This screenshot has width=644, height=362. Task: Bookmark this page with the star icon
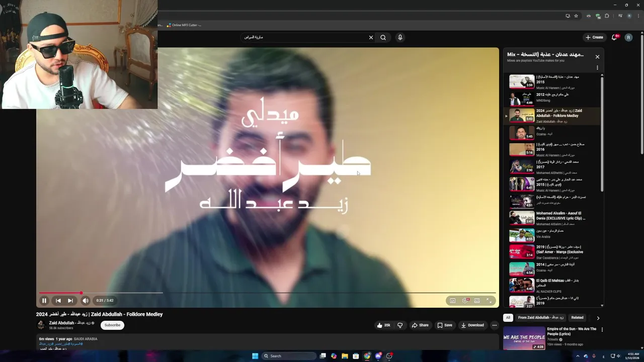click(x=576, y=16)
